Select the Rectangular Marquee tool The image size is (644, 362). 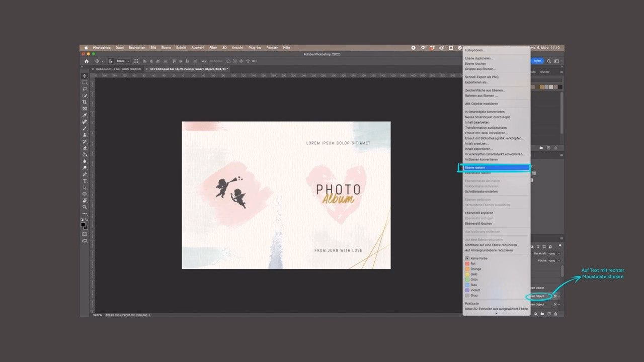coord(85,82)
